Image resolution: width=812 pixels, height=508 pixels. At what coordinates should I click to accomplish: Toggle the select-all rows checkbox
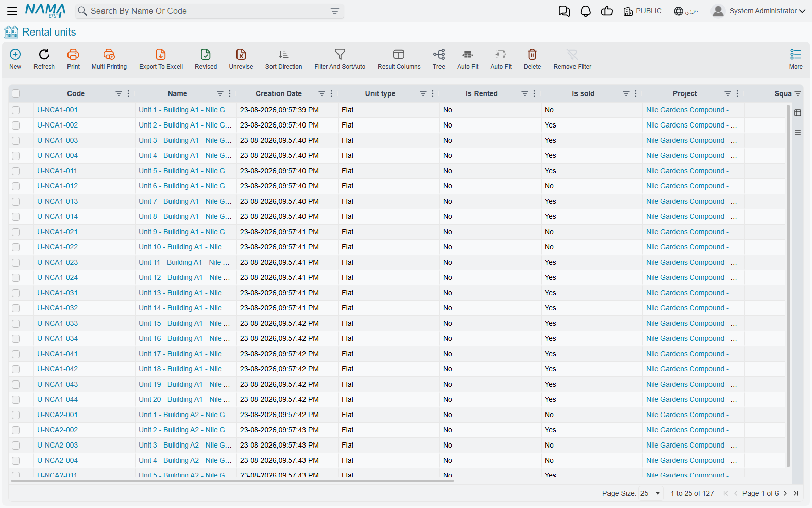point(16,93)
